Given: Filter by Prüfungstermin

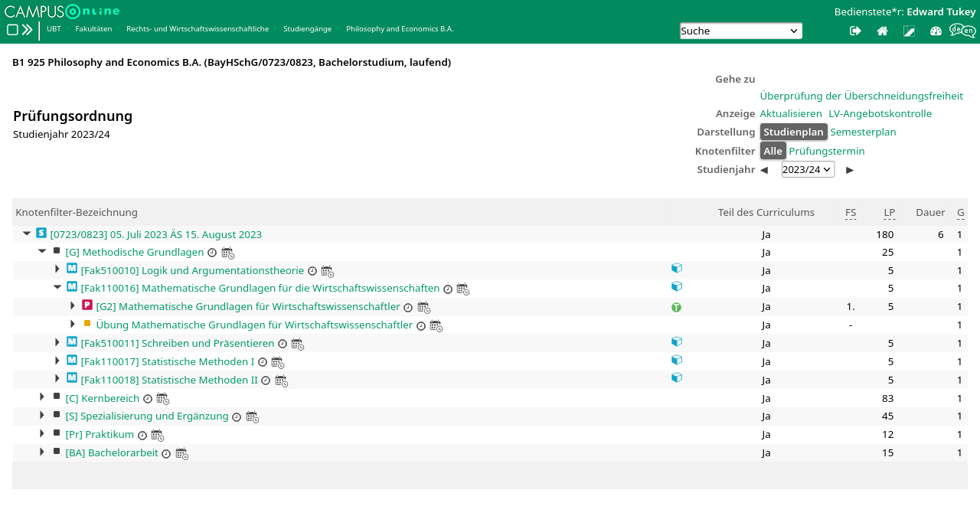Looking at the screenshot, I should [827, 151].
